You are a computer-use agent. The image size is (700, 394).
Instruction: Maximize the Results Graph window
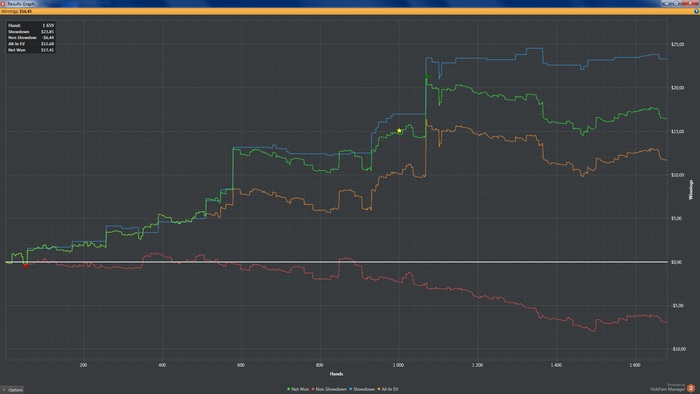[x=677, y=3]
